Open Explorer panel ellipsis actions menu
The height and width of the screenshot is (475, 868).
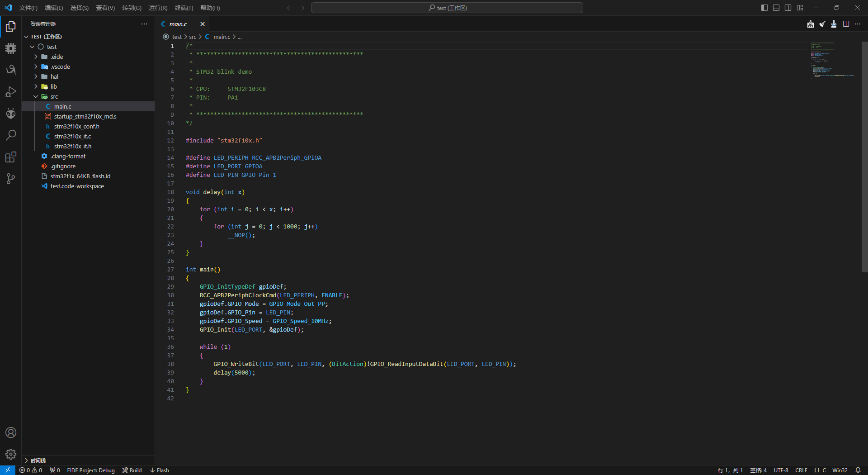(x=144, y=24)
